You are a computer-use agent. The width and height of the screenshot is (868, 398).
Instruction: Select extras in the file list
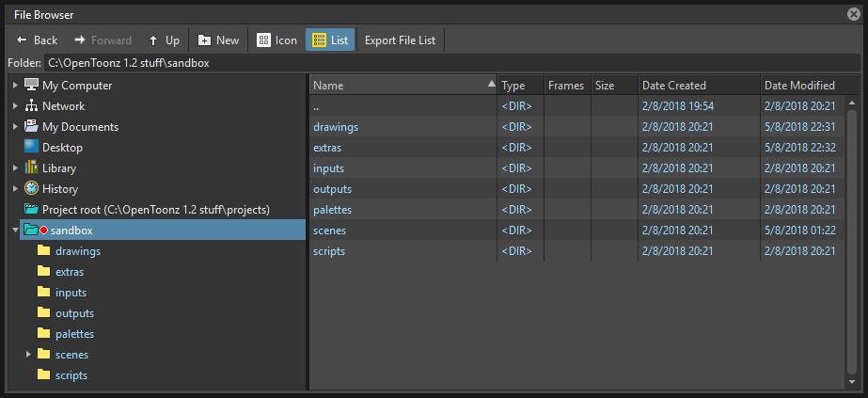576,148
